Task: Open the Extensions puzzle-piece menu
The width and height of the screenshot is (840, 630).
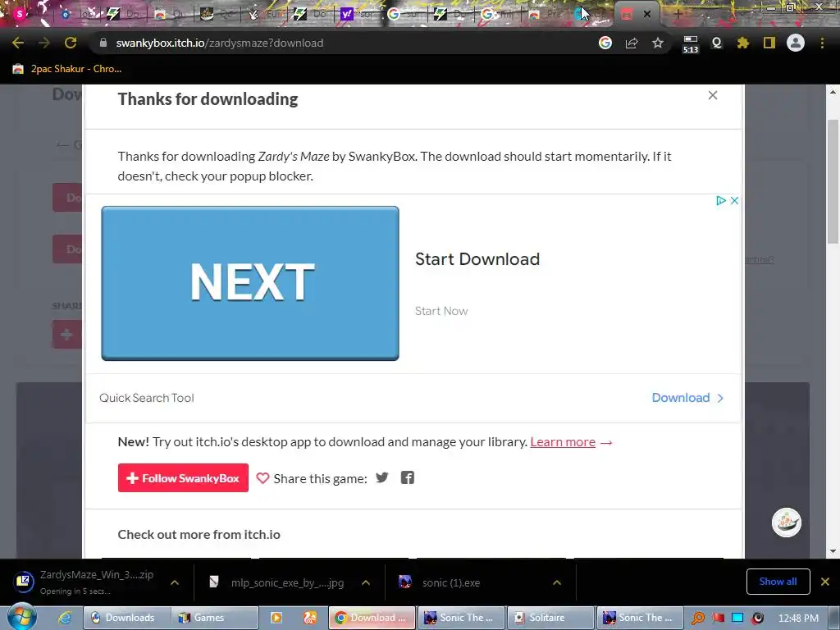Action: [x=743, y=43]
